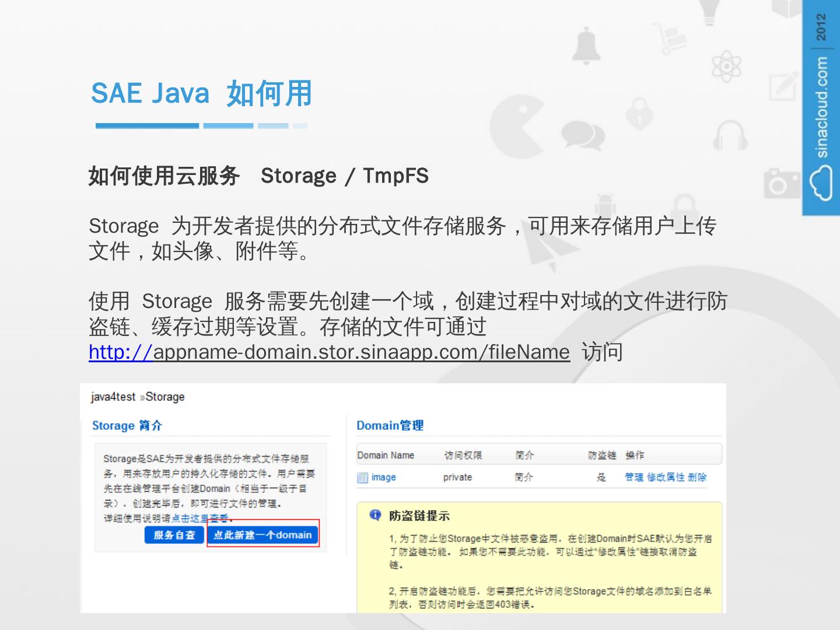Click the image domain file icon

click(362, 477)
